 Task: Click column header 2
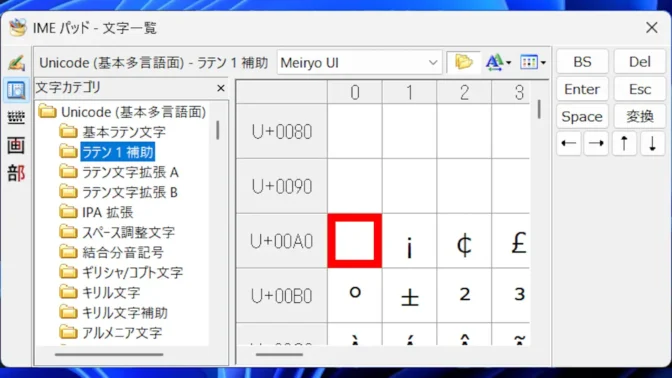pos(464,92)
